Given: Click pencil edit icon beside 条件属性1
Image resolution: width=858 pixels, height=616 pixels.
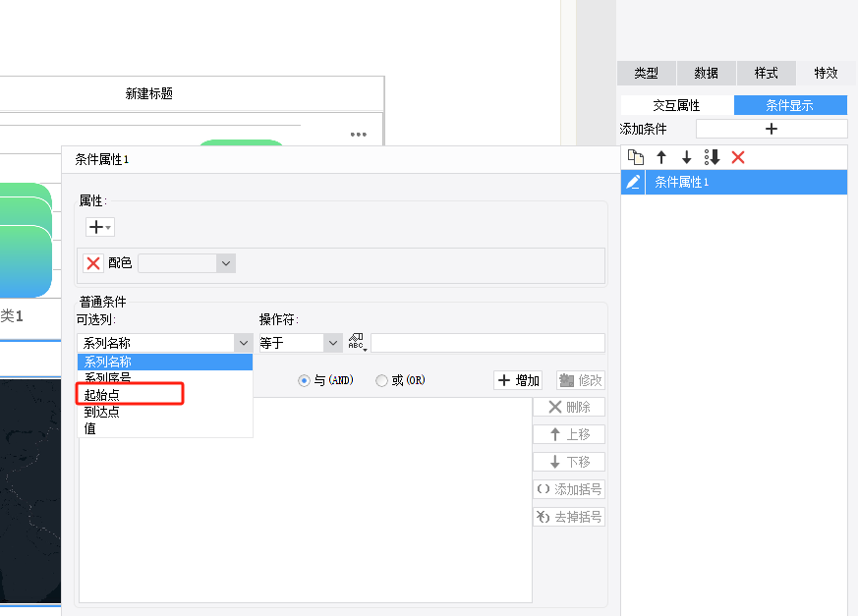Looking at the screenshot, I should pos(633,182).
